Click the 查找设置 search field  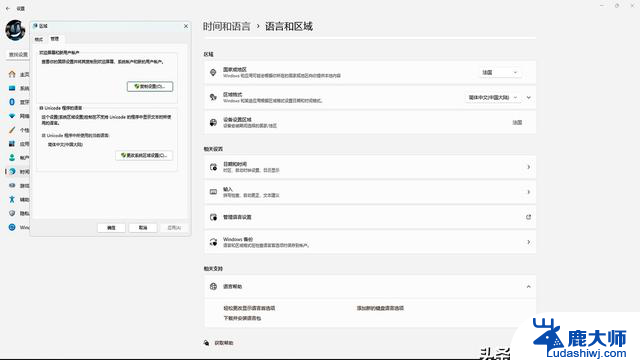tap(18, 54)
